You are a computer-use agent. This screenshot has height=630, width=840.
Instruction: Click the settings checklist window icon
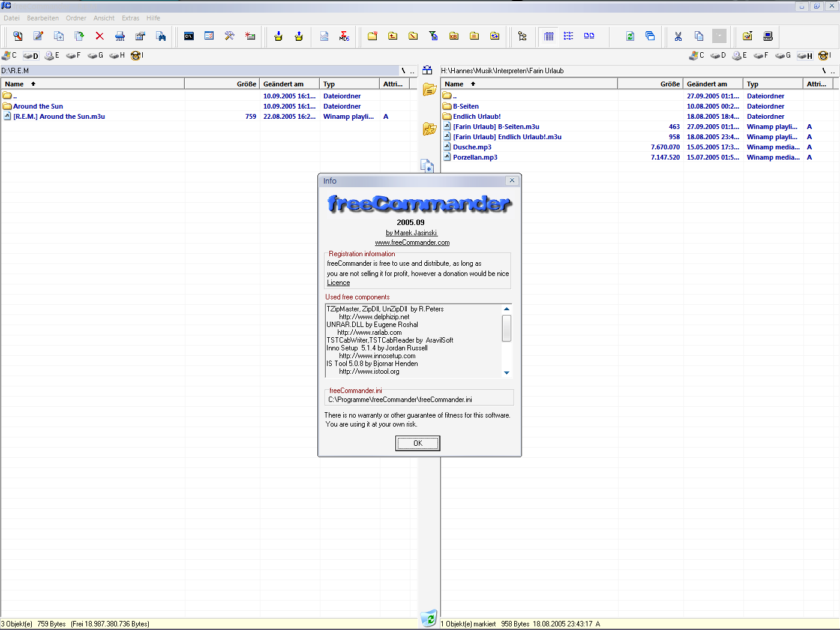[x=209, y=36]
